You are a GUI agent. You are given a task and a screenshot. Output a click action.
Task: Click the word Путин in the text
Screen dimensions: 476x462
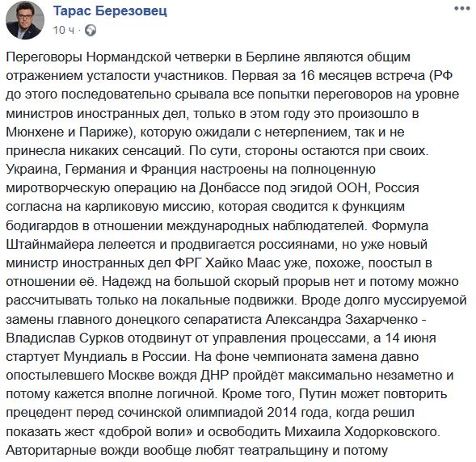318,394
